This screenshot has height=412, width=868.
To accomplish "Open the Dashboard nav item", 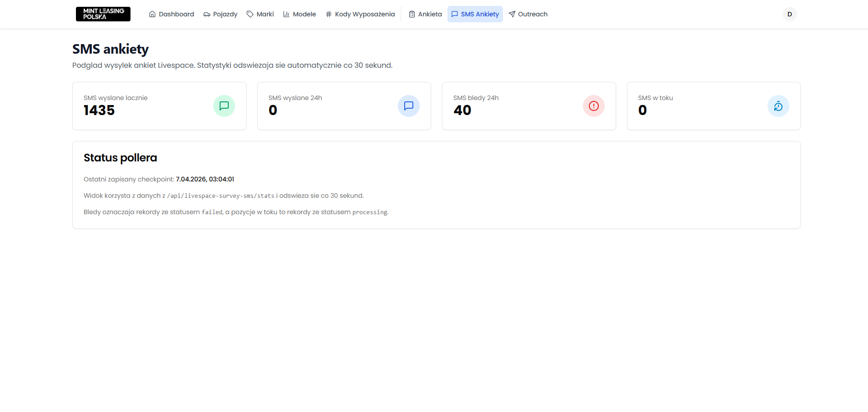I will 171,14.
